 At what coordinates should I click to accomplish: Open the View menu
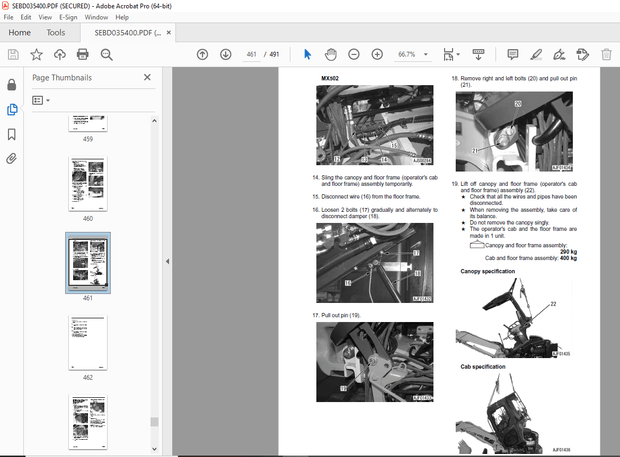45,17
